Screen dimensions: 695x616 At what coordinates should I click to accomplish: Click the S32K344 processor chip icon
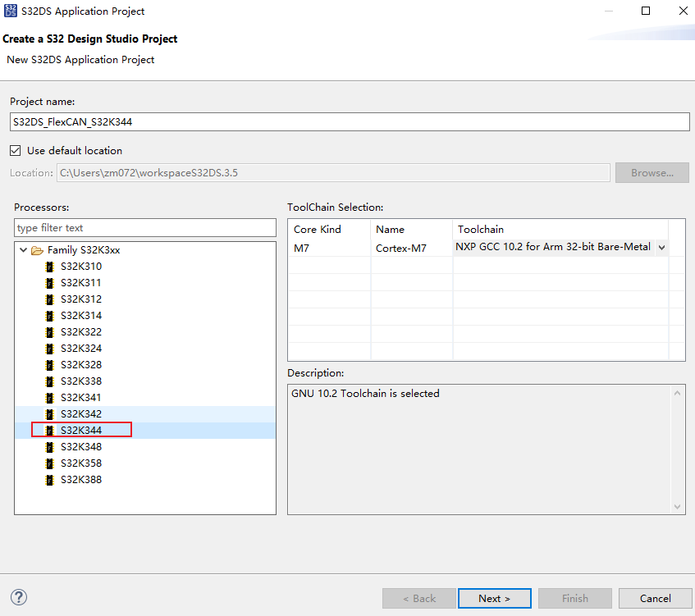point(49,431)
